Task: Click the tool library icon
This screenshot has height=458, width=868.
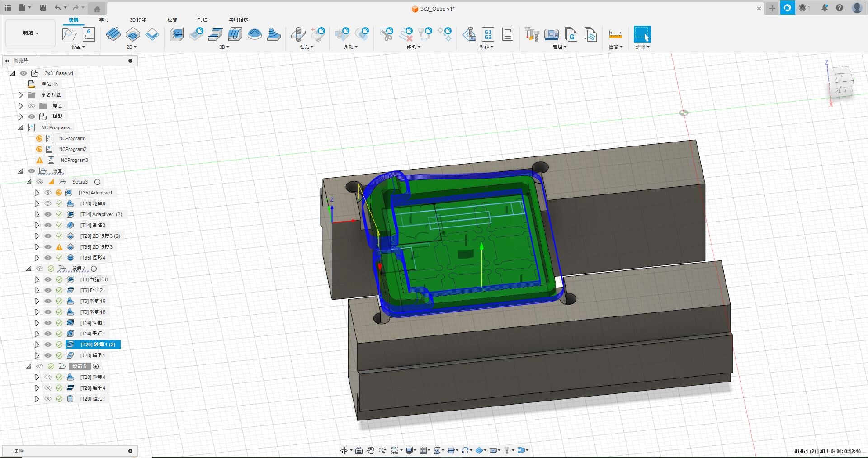Action: [x=532, y=34]
